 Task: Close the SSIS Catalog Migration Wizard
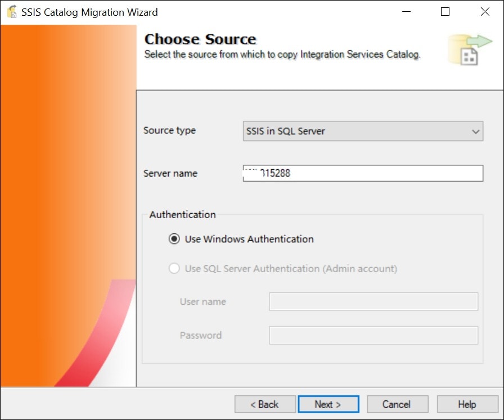[x=485, y=12]
